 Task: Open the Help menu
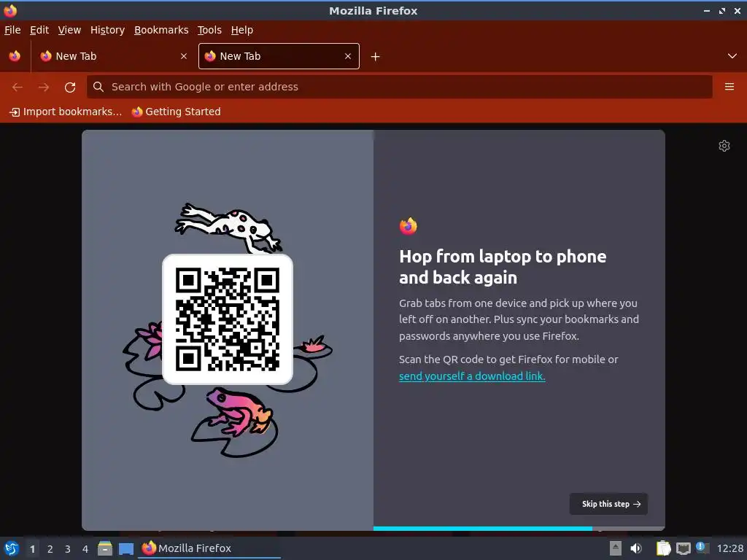pyautogui.click(x=242, y=30)
